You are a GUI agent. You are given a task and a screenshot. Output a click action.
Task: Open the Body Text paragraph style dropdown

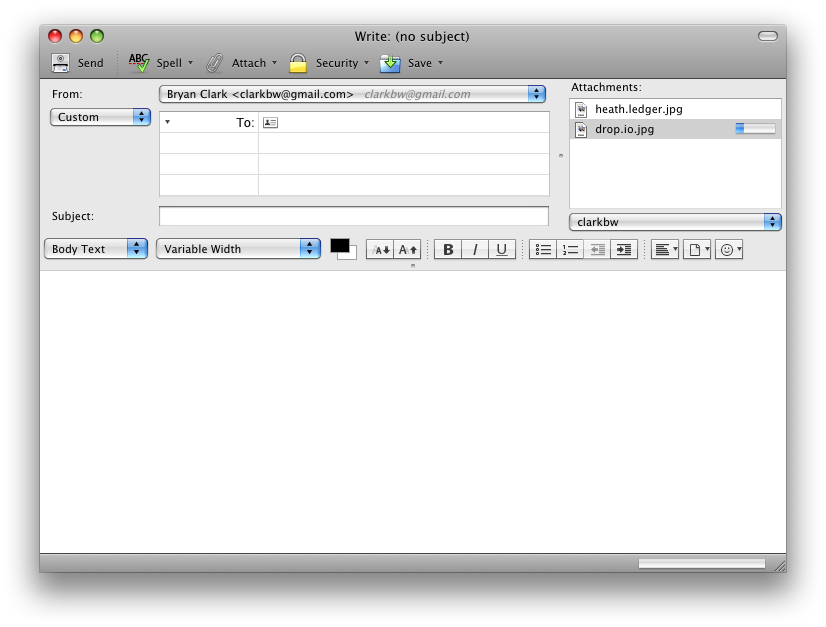pyautogui.click(x=96, y=249)
